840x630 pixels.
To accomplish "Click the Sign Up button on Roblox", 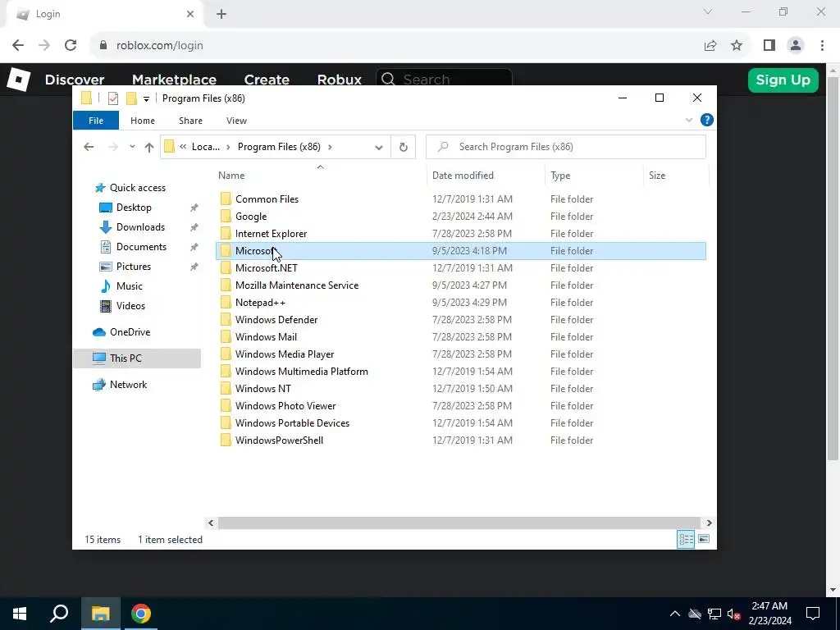I will (783, 80).
